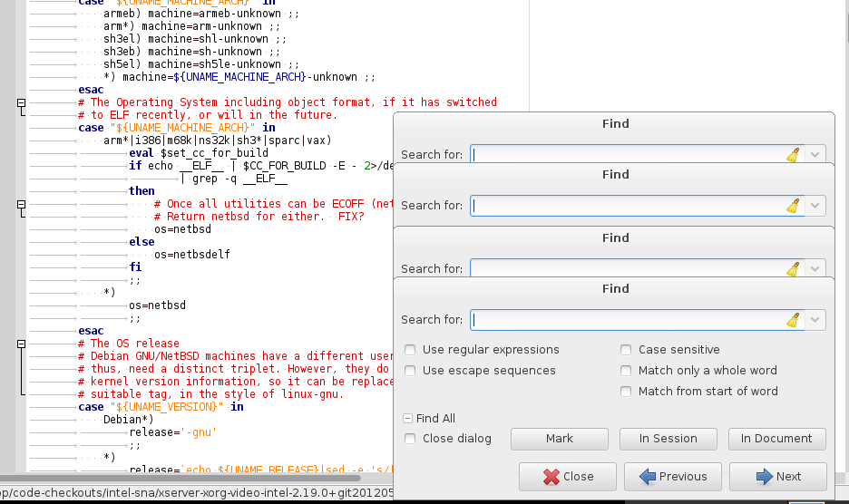This screenshot has width=849, height=504.
Task: Click the broom icon in the second Find dialog
Action: 793,206
